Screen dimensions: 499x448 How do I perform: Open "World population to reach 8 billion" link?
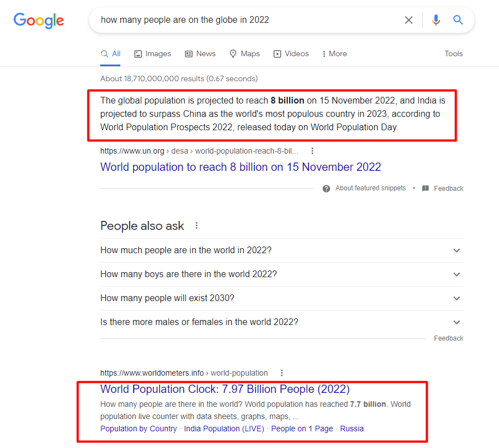[241, 167]
